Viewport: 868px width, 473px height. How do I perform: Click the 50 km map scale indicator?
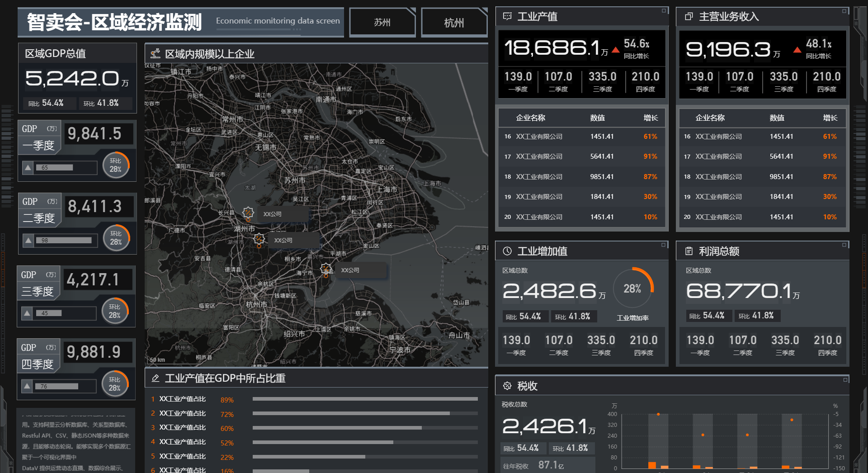pyautogui.click(x=157, y=360)
